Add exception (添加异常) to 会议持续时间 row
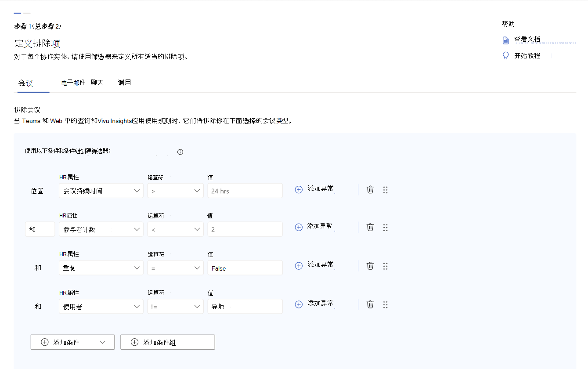588x369 pixels. 314,189
